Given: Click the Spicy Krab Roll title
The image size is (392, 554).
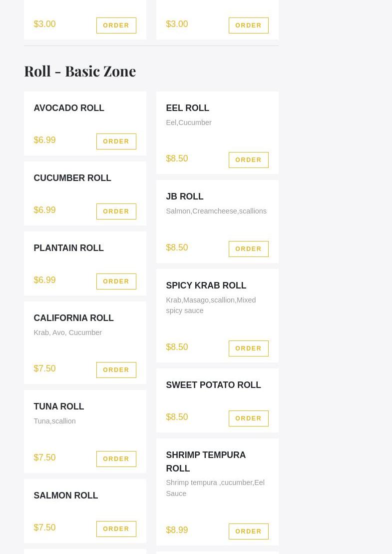Looking at the screenshot, I should pyautogui.click(x=206, y=285).
